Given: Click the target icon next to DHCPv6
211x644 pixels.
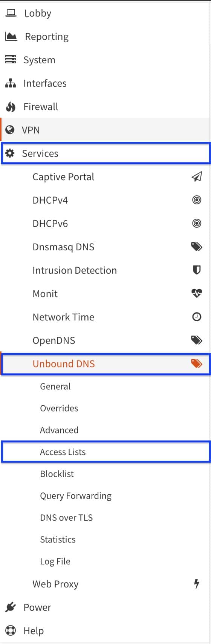Looking at the screenshot, I should (x=197, y=223).
